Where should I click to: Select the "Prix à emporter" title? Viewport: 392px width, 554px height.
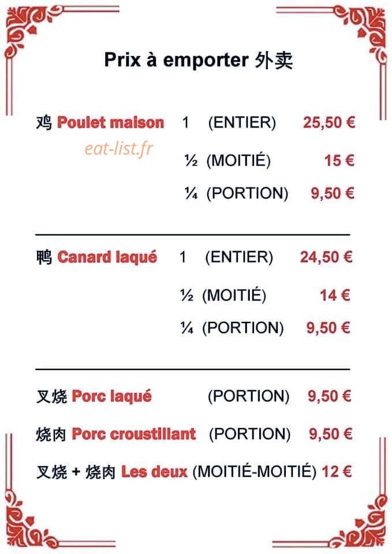pos(177,59)
